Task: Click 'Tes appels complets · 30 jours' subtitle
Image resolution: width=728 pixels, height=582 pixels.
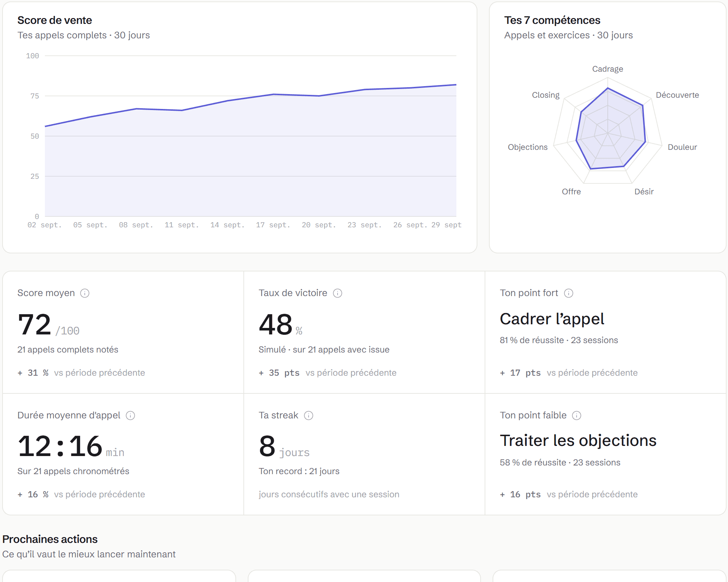Action: pos(84,35)
